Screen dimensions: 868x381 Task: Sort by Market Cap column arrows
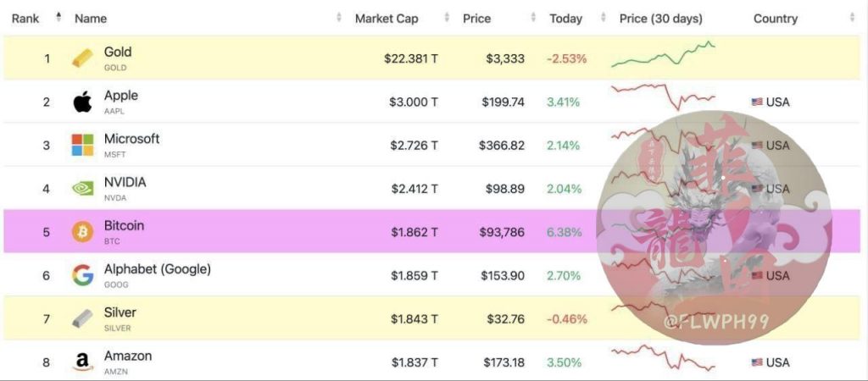pos(446,18)
